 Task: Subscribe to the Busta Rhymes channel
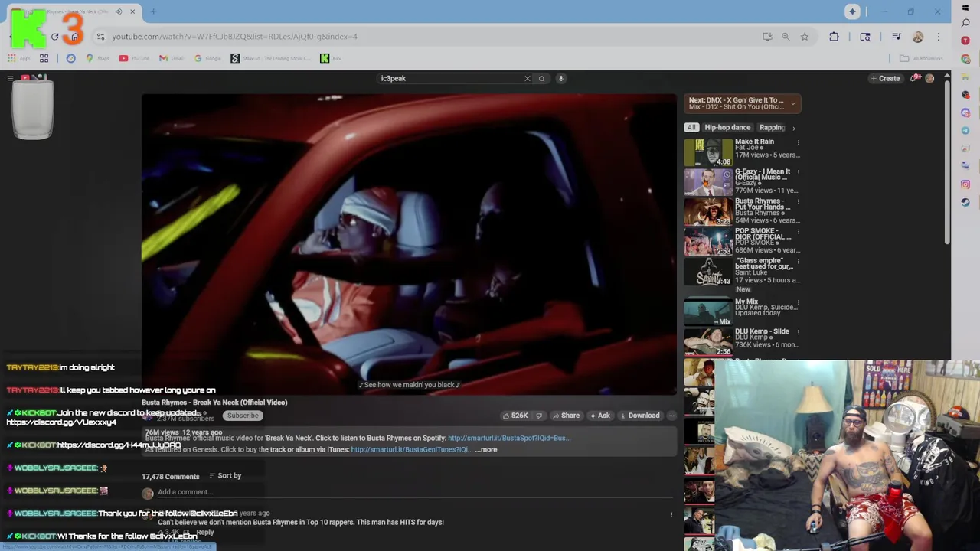[243, 416]
